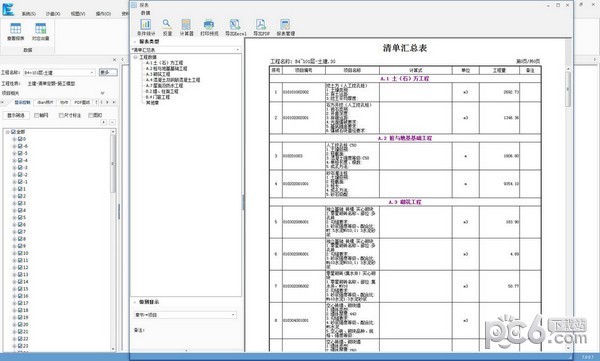Uncheck floor -1 checkbox
The image size is (600, 361).
[20, 182]
